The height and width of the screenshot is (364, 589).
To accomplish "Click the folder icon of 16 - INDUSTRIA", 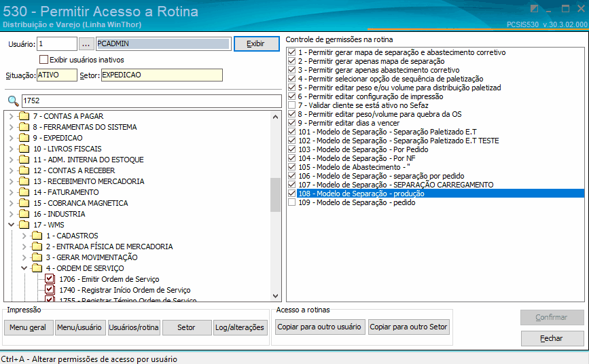I will click(24, 214).
